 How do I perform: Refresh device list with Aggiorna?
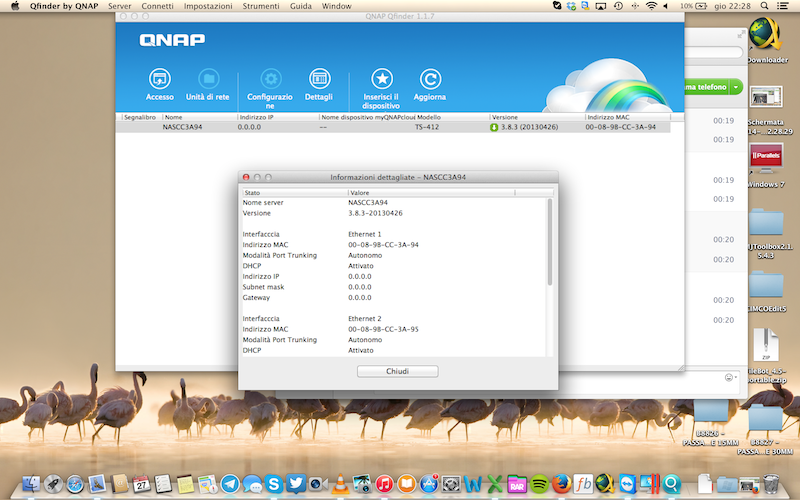(x=430, y=80)
